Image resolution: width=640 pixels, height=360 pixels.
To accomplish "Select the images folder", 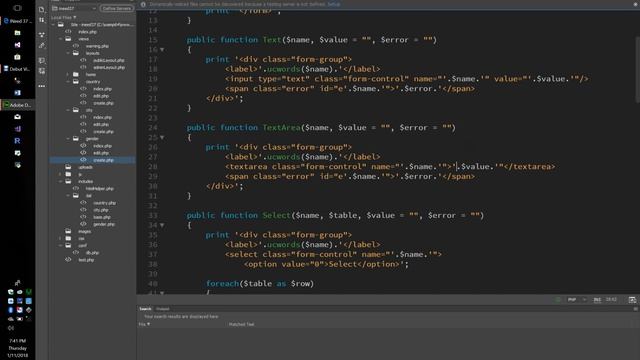I will [x=84, y=231].
